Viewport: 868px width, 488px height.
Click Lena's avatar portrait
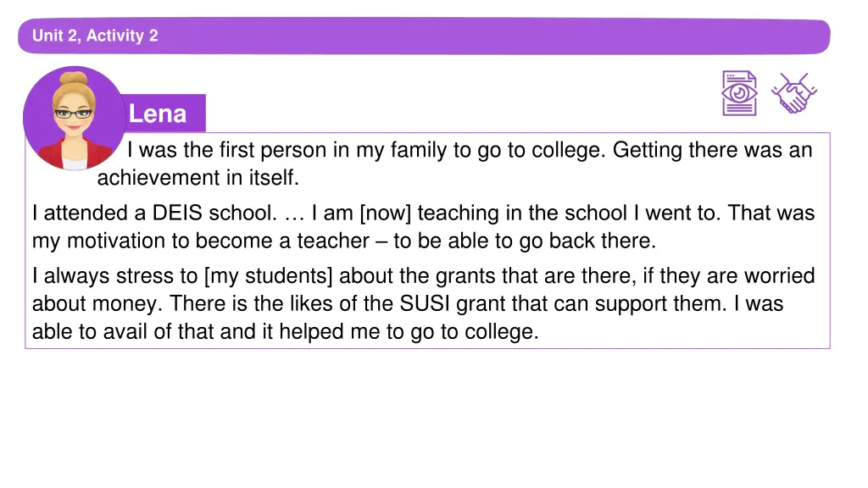click(75, 118)
